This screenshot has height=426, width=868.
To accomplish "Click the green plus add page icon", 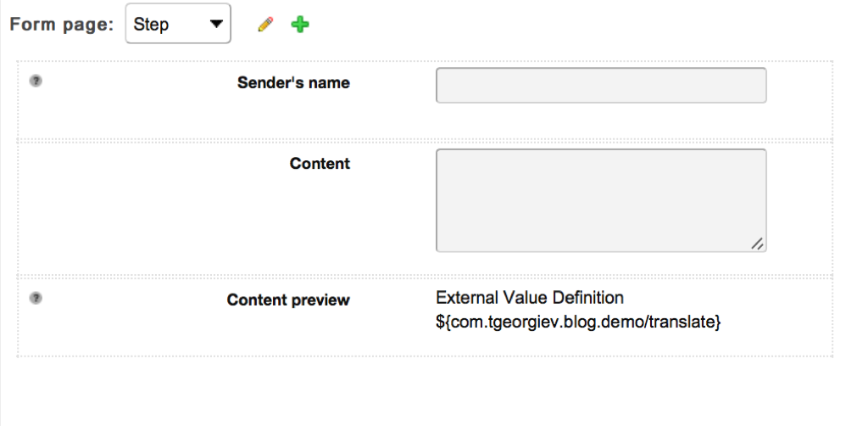I will click(x=300, y=25).
